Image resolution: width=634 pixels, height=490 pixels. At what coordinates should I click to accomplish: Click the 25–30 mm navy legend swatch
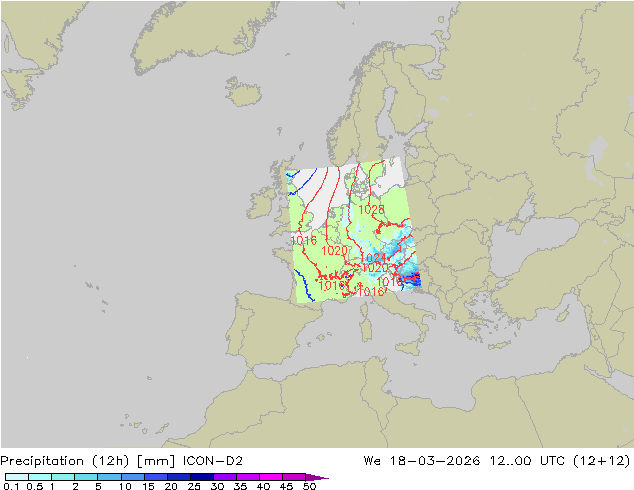pos(202,477)
